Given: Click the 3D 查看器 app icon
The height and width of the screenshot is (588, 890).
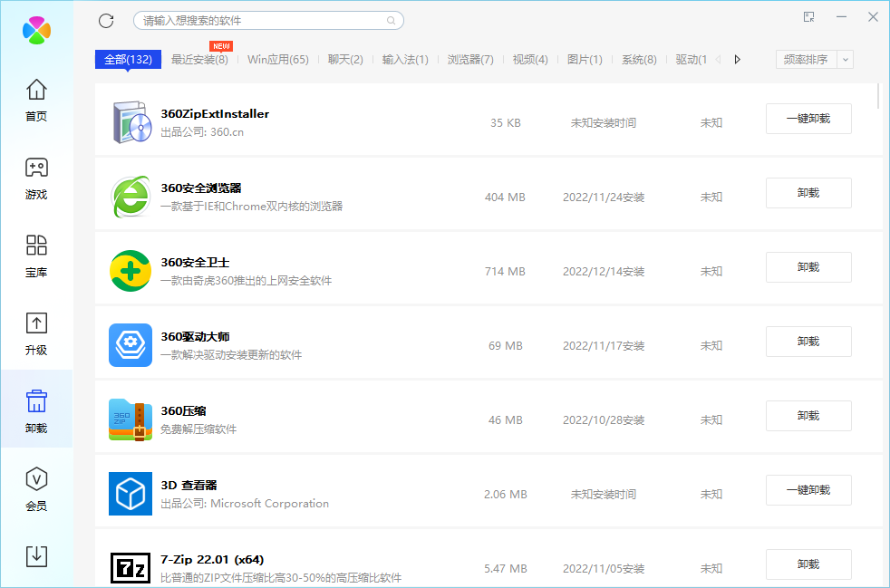Looking at the screenshot, I should [x=131, y=494].
